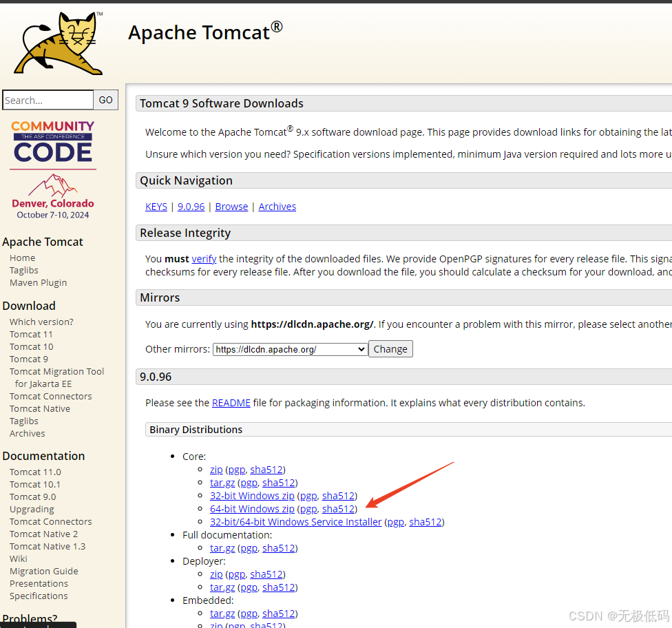672x628 pixels.
Task: Open sha512 for Embedded tar.gz
Action: tap(279, 614)
